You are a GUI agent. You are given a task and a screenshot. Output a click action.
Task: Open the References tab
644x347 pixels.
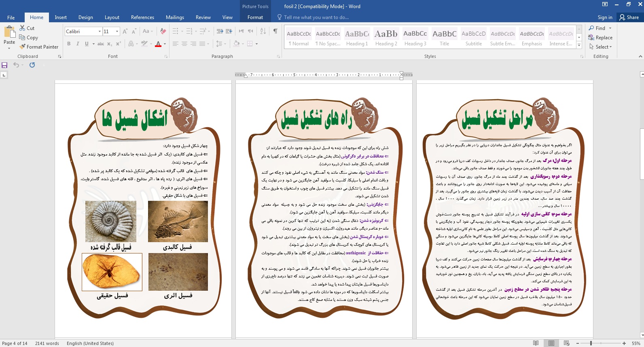[142, 17]
